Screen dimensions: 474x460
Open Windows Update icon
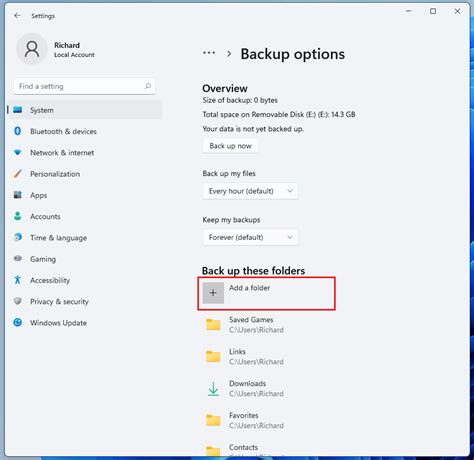point(18,322)
